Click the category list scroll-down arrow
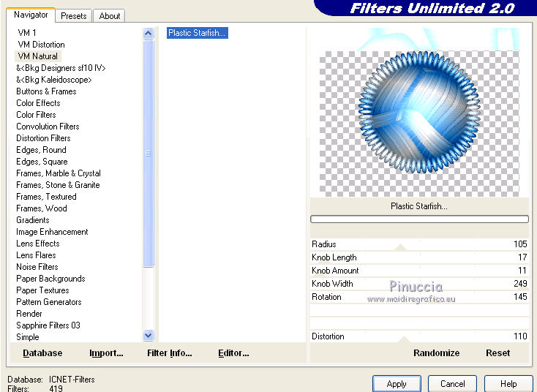This screenshot has width=537, height=392. (148, 336)
